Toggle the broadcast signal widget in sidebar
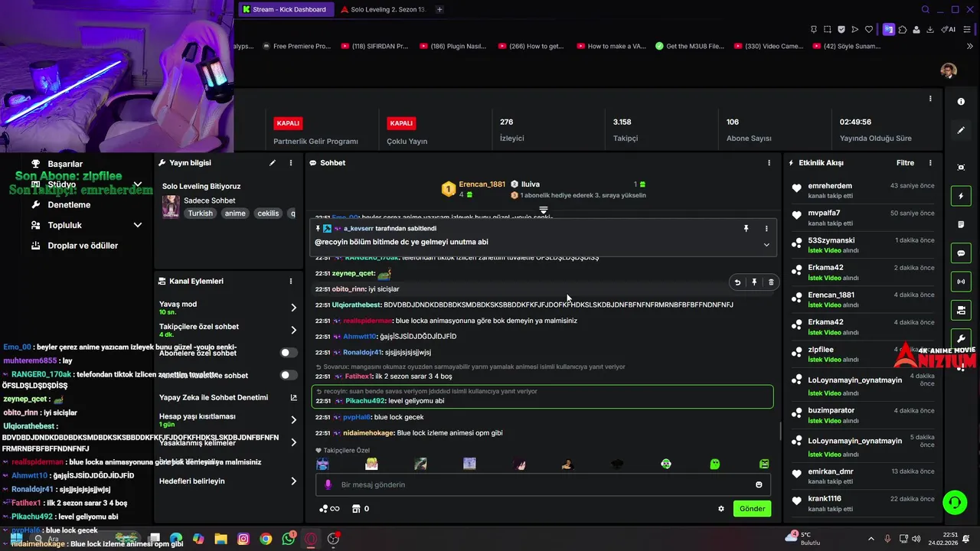This screenshot has height=551, width=980. click(x=961, y=282)
